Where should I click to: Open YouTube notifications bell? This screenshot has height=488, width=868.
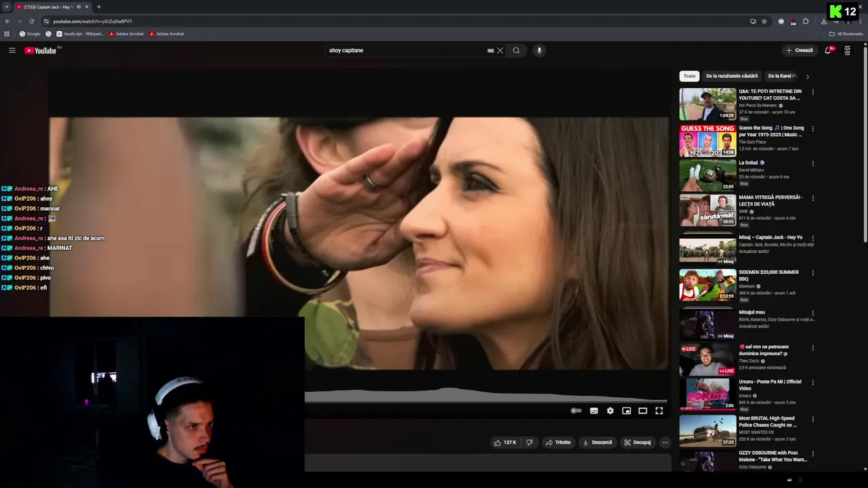pyautogui.click(x=828, y=50)
